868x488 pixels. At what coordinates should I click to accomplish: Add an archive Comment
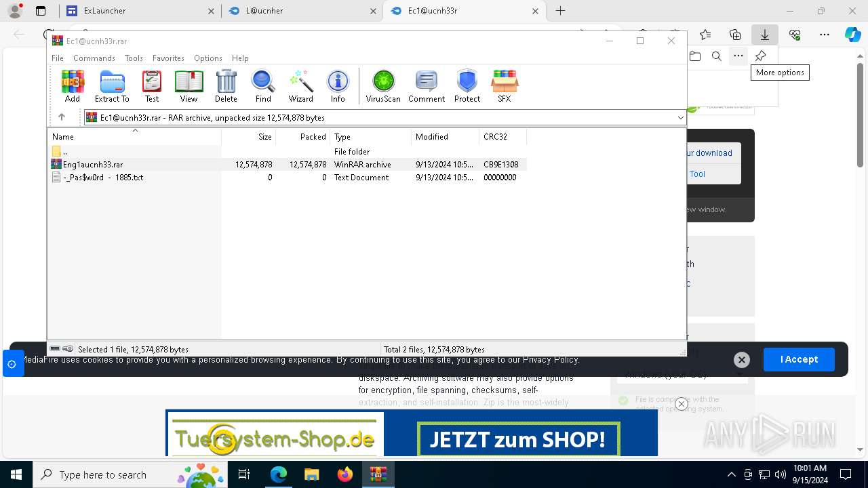pyautogui.click(x=427, y=86)
